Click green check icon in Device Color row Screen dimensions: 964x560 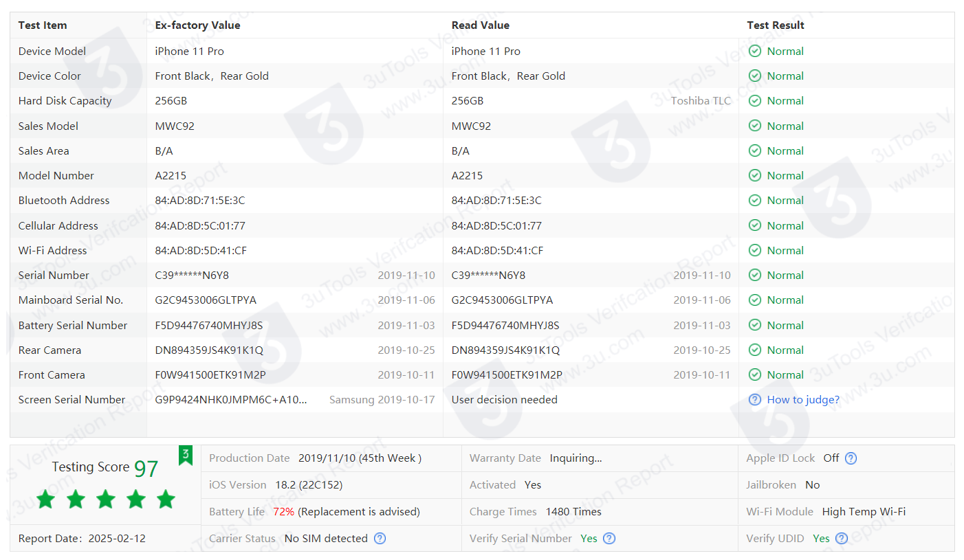[755, 76]
